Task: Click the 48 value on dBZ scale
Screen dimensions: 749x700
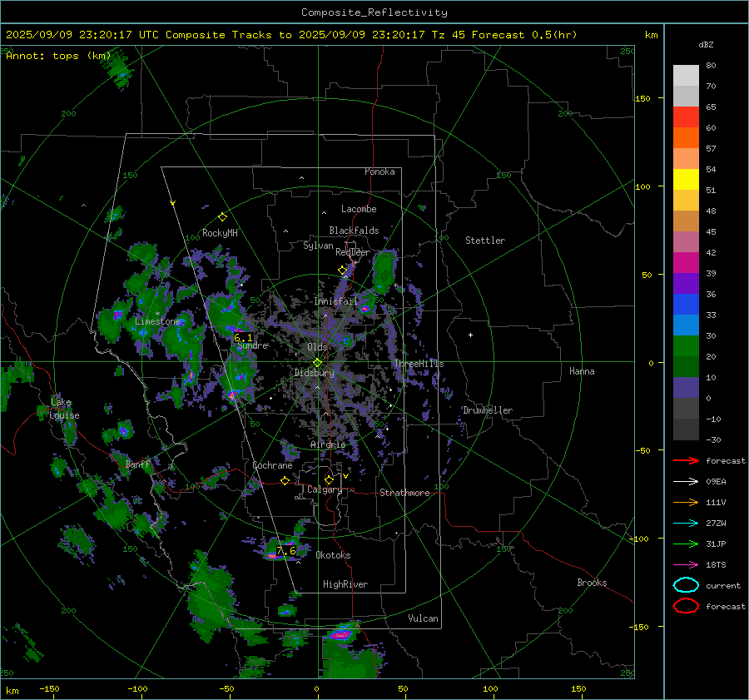Action: point(711,211)
